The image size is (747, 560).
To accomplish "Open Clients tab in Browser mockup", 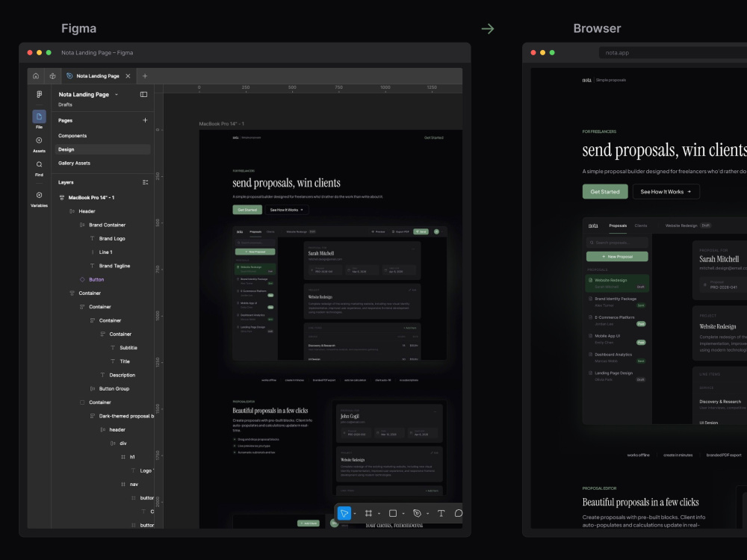I will [641, 225].
